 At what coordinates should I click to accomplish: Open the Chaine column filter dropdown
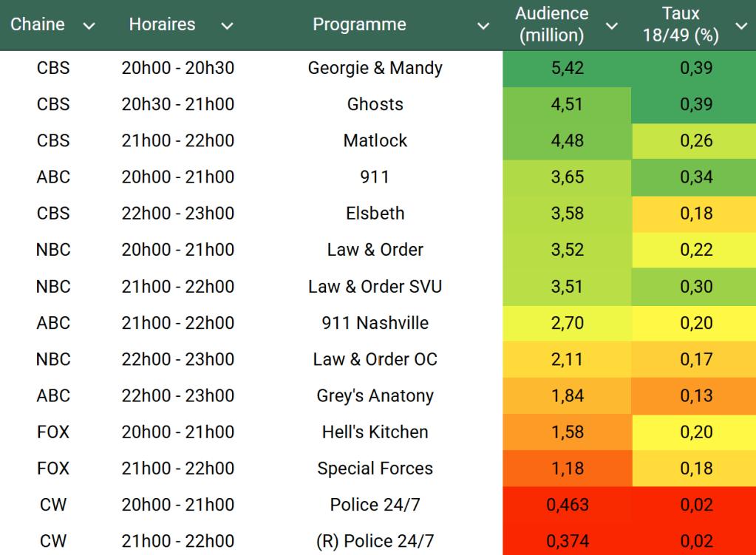coord(89,27)
